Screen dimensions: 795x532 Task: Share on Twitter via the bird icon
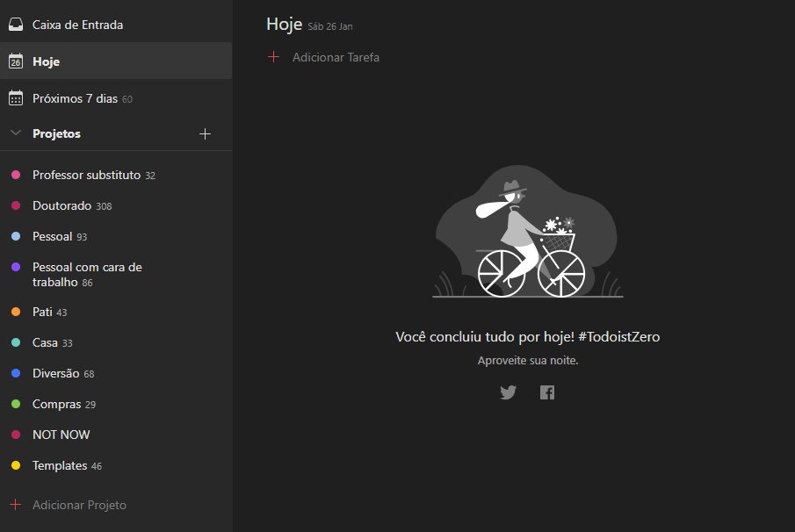(508, 392)
